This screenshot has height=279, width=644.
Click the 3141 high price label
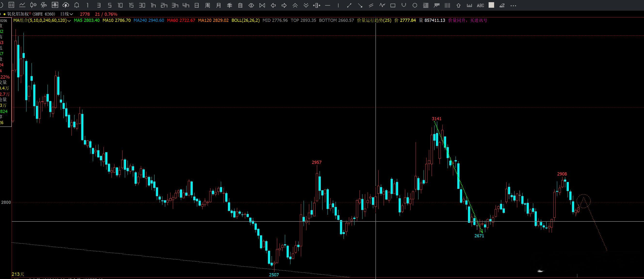436,119
